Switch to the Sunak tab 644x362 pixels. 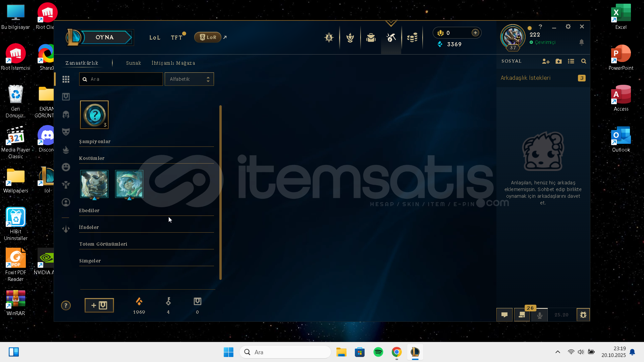pos(133,63)
